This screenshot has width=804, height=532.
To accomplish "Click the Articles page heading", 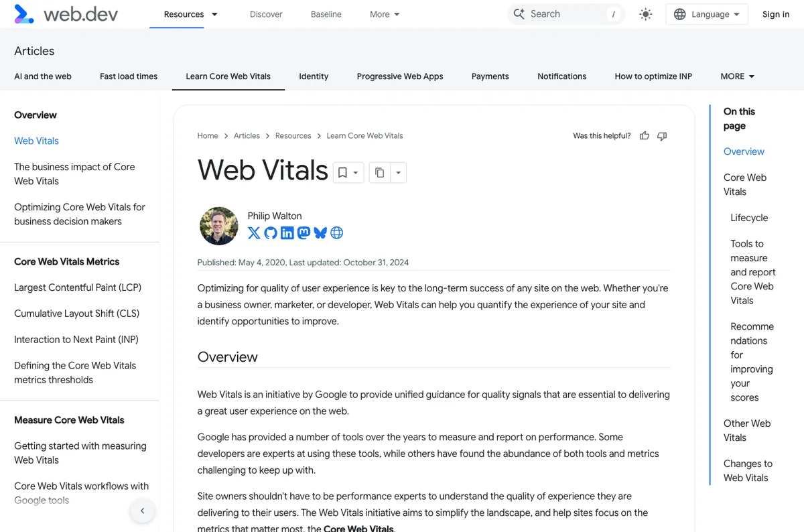I will click(34, 51).
